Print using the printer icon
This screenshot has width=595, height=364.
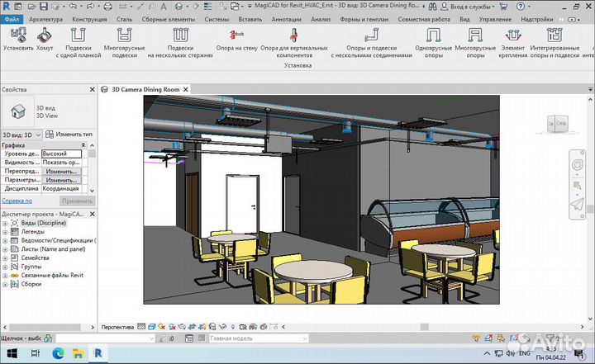(x=107, y=7)
